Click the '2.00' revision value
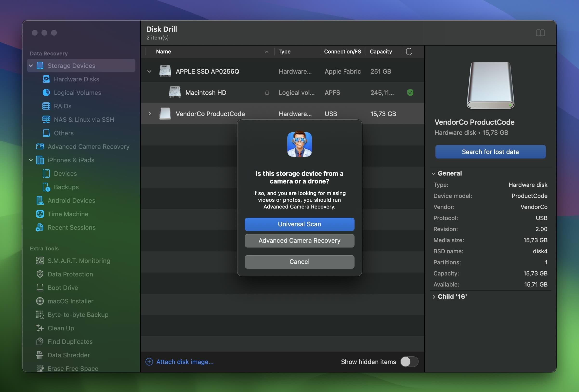The width and height of the screenshot is (579, 392). coord(541,229)
